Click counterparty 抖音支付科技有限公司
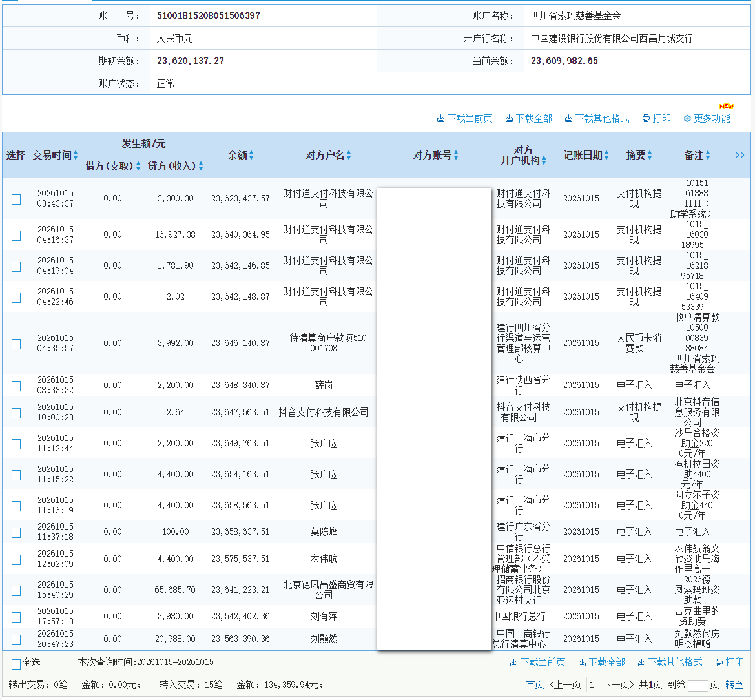The image size is (755, 700). (x=324, y=412)
